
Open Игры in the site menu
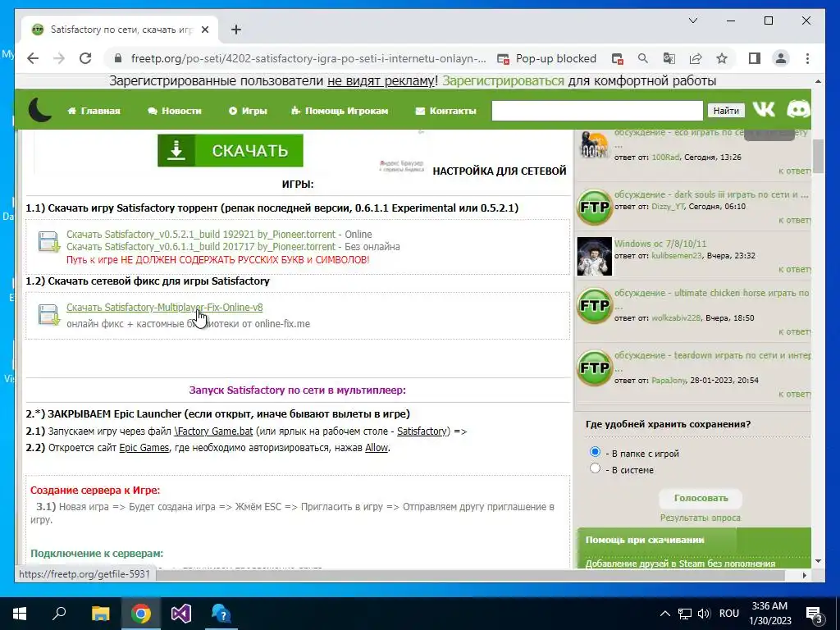click(x=248, y=111)
